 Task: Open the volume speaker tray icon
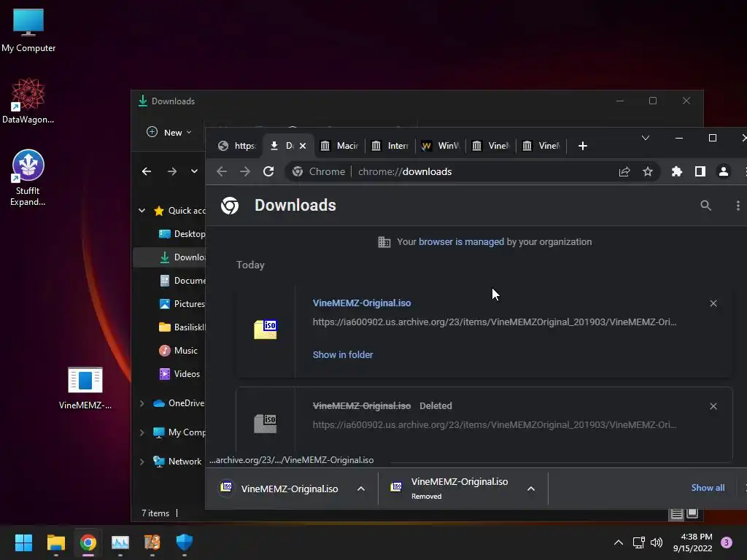pos(657,542)
